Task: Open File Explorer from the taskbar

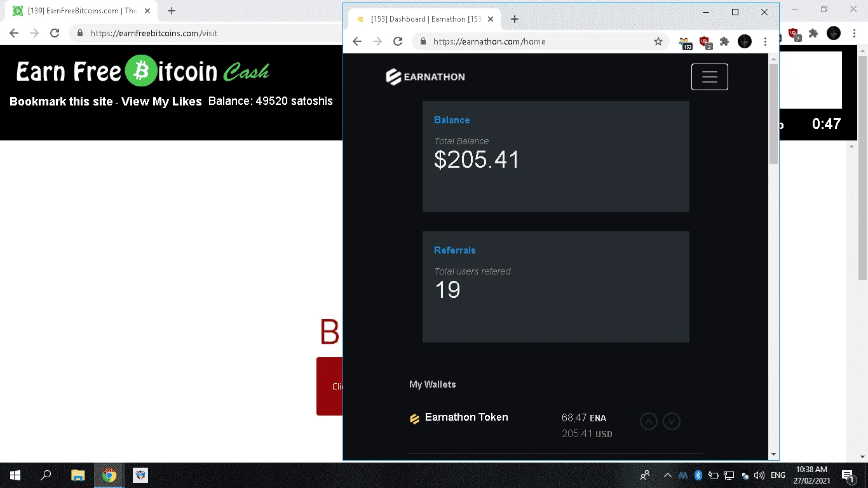Action: [78, 475]
